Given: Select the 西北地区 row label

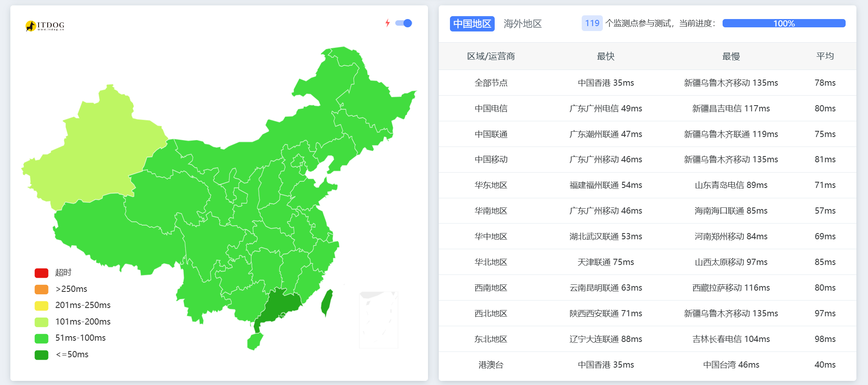Looking at the screenshot, I should coord(491,313).
